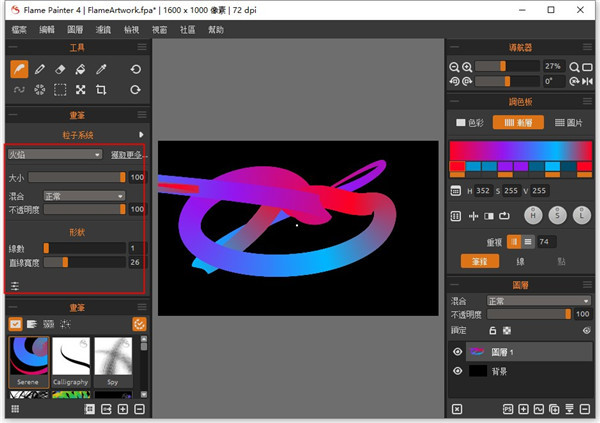Viewport: 600px width, 423px height.
Task: Select the rectangular selection tool
Action: [61, 90]
